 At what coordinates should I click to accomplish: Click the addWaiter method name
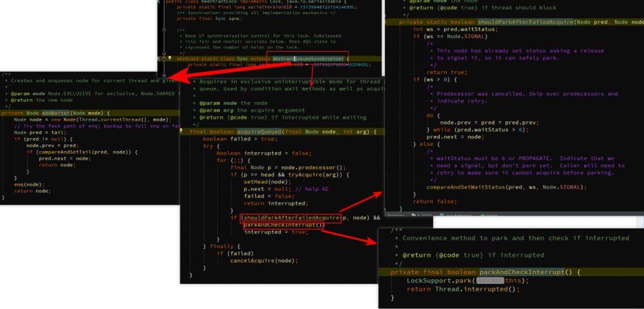(56, 113)
